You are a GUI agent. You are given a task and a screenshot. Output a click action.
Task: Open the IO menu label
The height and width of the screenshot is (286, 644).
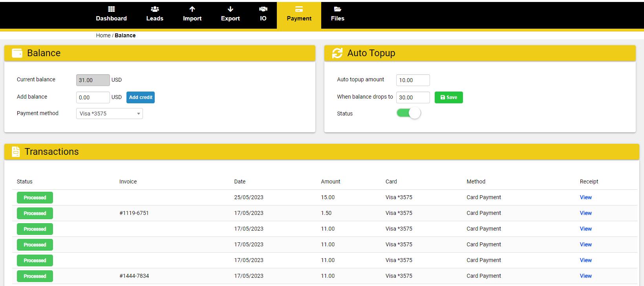[x=263, y=18]
